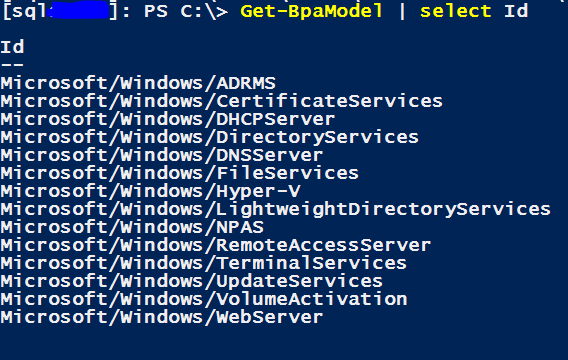Click the Id argument after select
This screenshot has height=360, width=568.
coord(516,11)
